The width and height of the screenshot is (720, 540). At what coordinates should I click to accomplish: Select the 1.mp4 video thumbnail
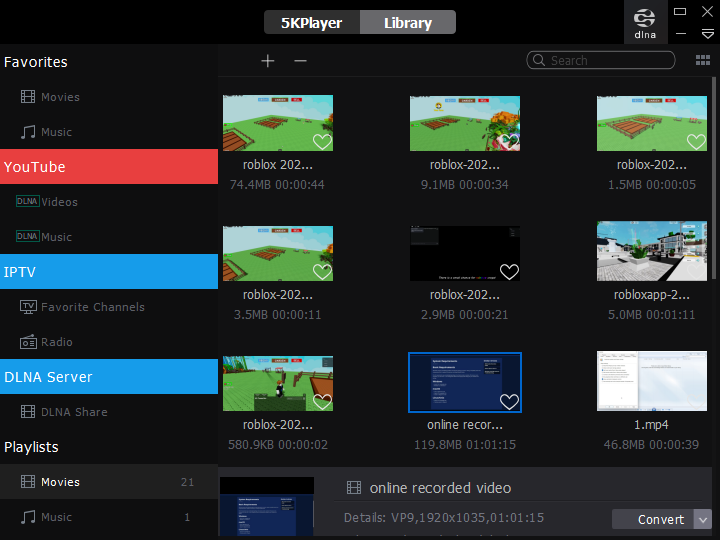[x=651, y=381]
